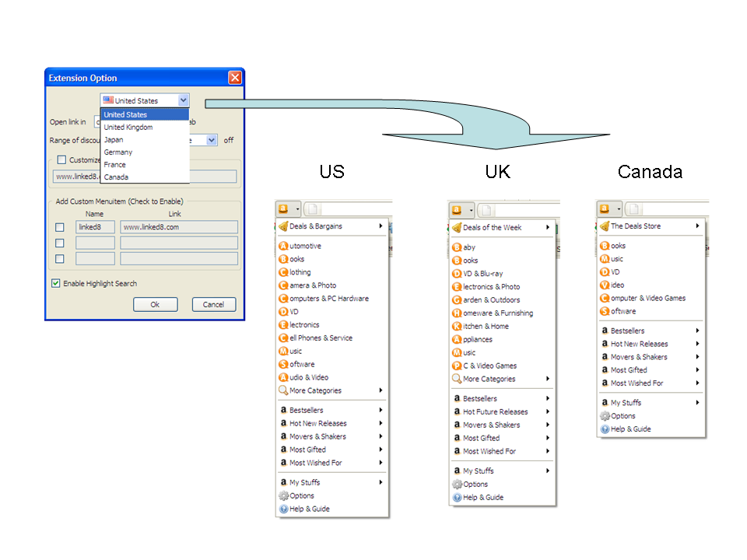
Task: Click the Options gear icon in the US menu
Action: click(283, 495)
